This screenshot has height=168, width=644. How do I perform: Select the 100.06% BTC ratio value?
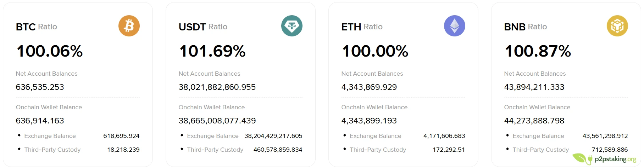pyautogui.click(x=50, y=51)
